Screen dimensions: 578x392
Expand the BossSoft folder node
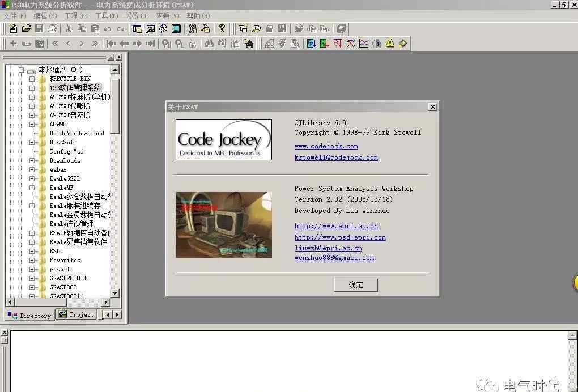tap(32, 142)
